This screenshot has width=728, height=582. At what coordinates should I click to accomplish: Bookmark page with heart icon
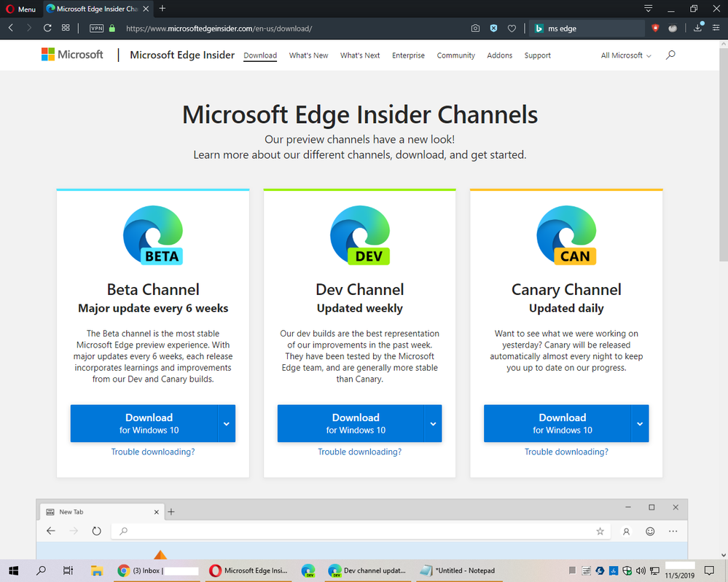coord(512,28)
